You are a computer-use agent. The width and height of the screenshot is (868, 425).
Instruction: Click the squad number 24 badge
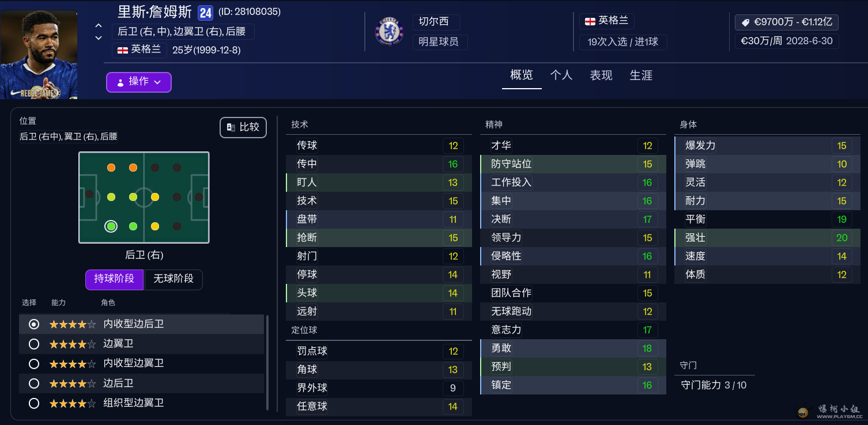(x=205, y=13)
